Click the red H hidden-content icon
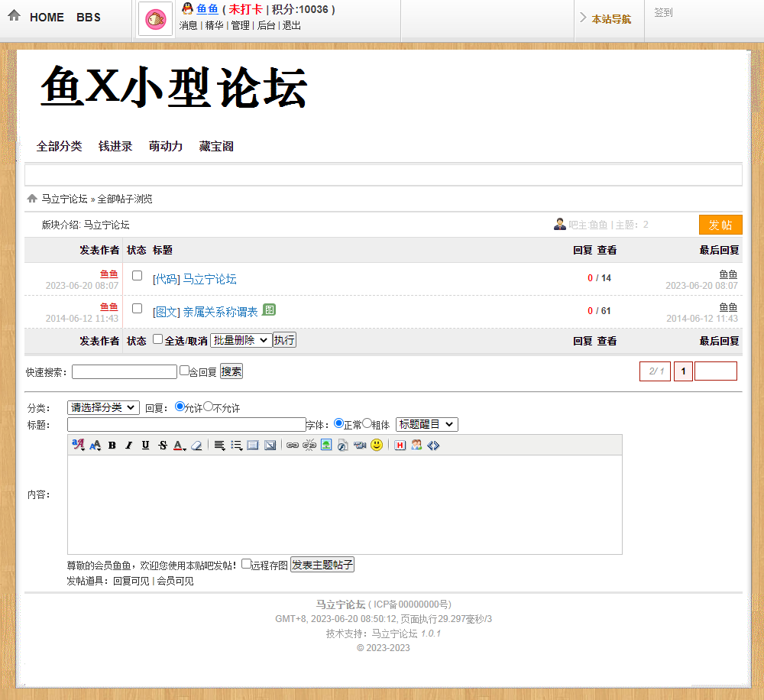This screenshot has height=700, width=764. (x=400, y=445)
